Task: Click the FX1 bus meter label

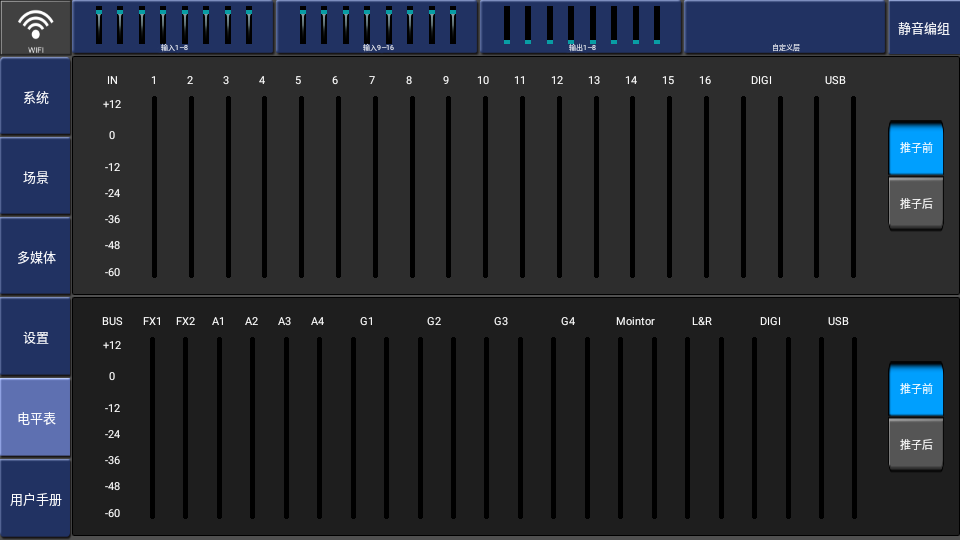Action: click(x=152, y=321)
